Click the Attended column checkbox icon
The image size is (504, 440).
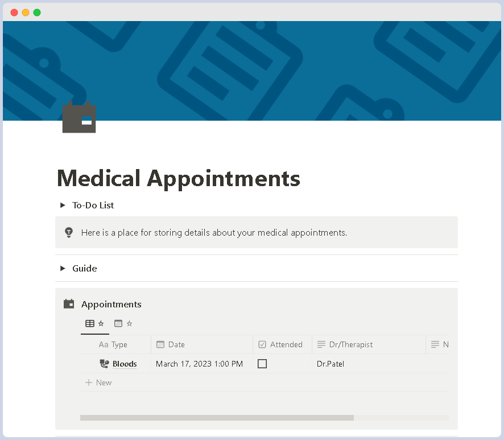[262, 344]
